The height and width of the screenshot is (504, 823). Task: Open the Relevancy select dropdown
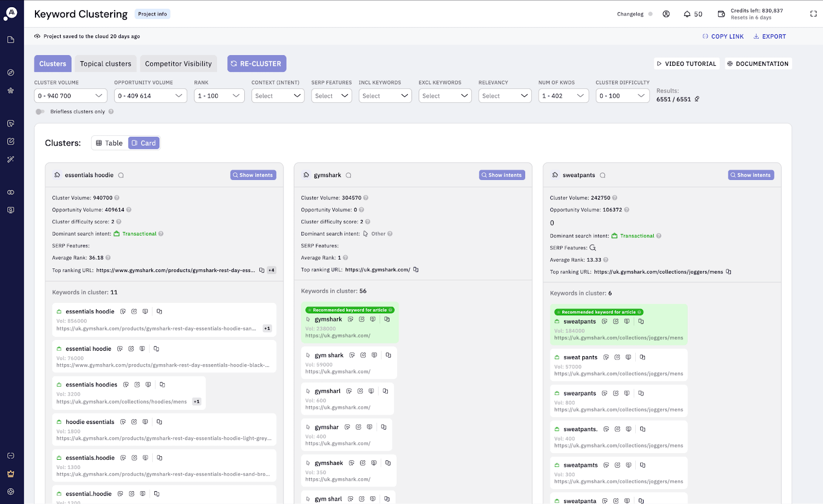[x=505, y=96]
